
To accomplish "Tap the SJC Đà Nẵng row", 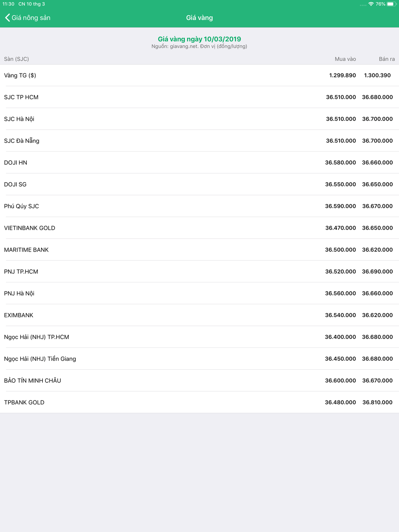I will click(199, 141).
